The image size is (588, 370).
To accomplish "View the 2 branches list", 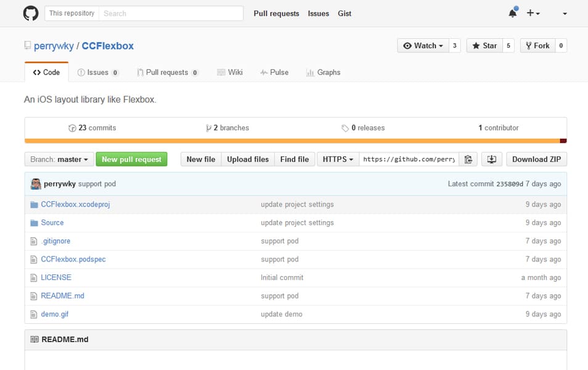I will (227, 128).
